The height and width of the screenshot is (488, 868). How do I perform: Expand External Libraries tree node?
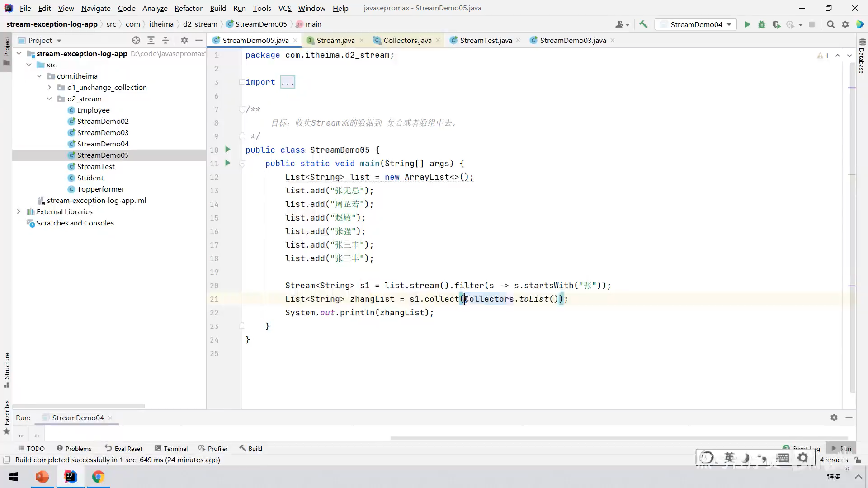(19, 211)
